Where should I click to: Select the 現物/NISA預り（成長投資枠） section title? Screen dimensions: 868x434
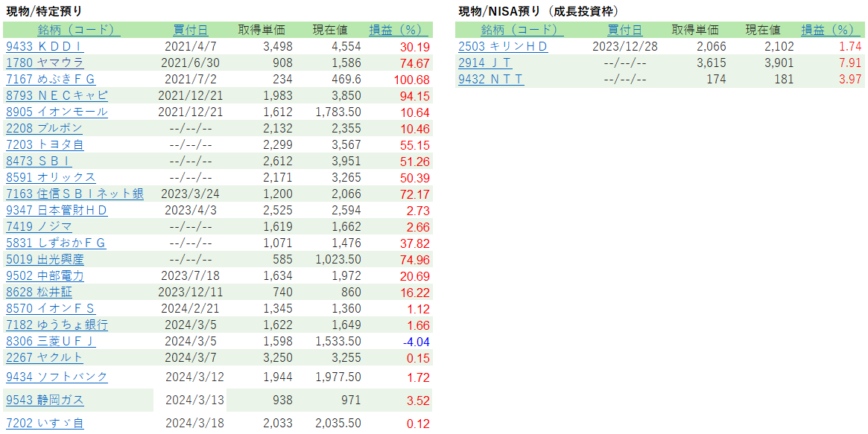[539, 11]
